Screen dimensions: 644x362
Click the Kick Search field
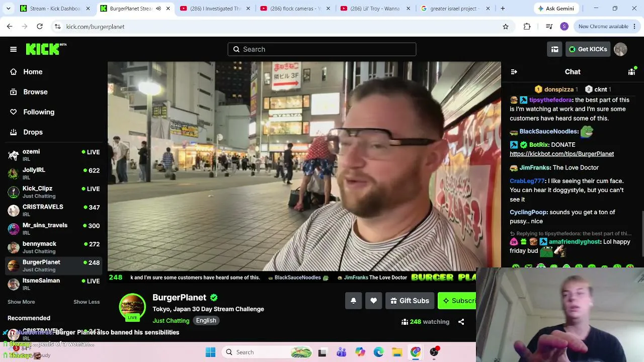[x=322, y=49]
